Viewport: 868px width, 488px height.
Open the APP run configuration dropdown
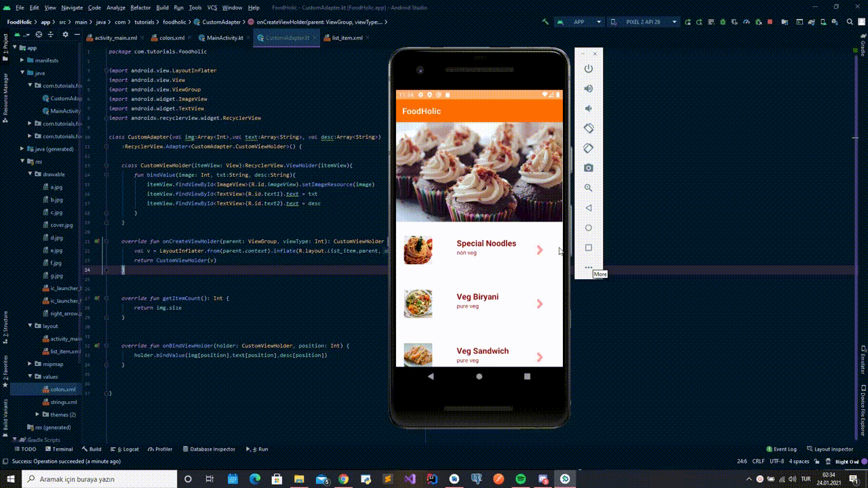[x=580, y=22]
